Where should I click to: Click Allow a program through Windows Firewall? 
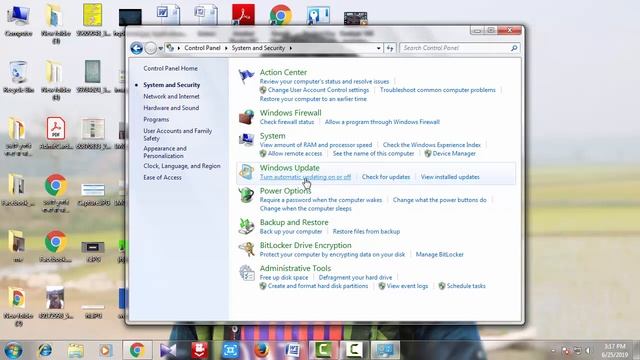pyautogui.click(x=382, y=122)
